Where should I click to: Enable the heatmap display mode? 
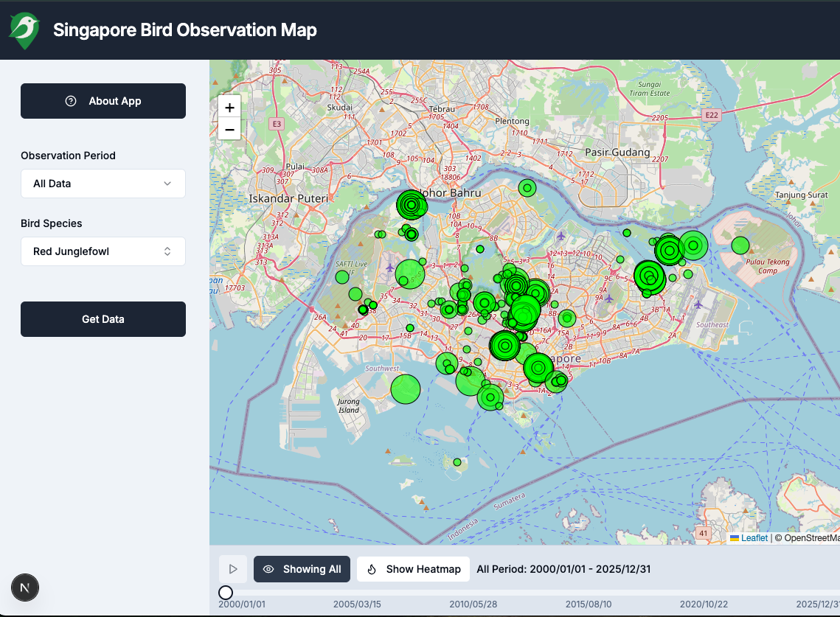[413, 569]
